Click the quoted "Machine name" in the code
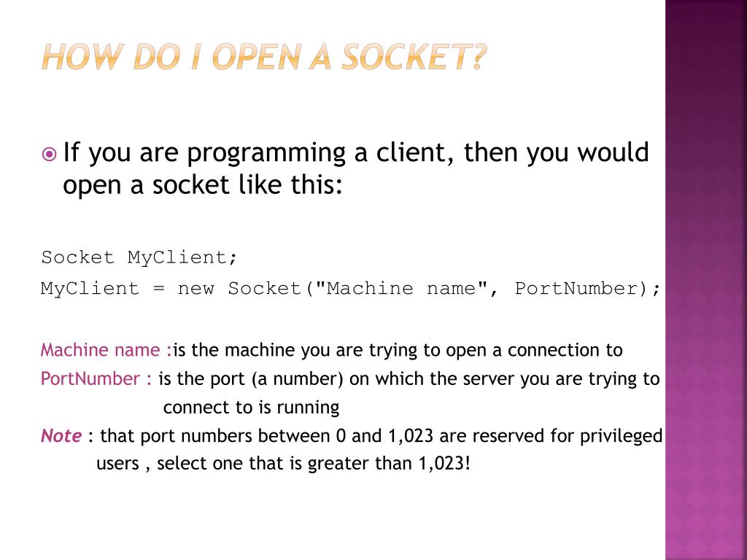 point(401,289)
